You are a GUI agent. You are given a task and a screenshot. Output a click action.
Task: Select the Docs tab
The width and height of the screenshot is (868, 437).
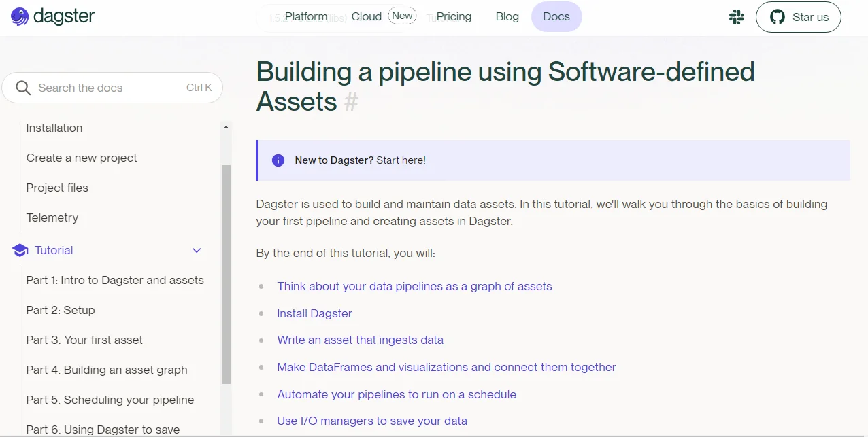click(556, 17)
